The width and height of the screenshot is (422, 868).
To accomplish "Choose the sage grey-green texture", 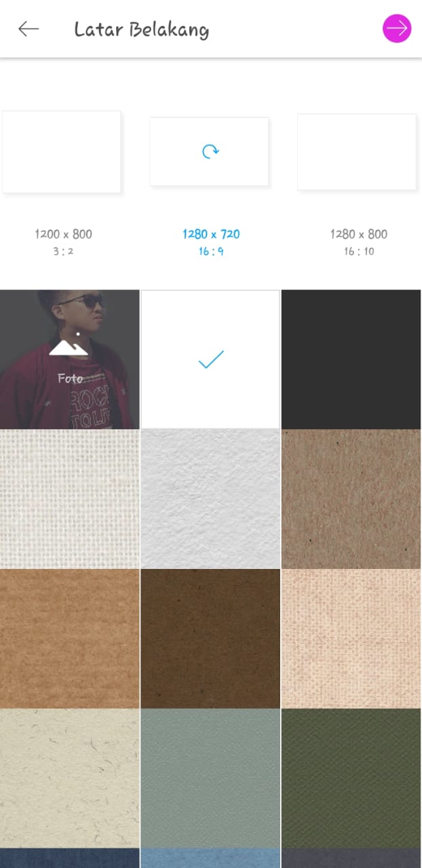I will 210,778.
